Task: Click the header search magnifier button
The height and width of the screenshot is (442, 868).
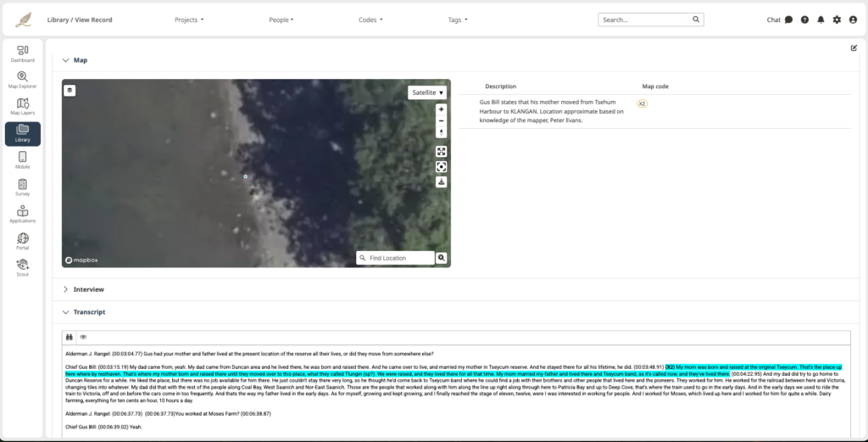Action: click(x=696, y=20)
